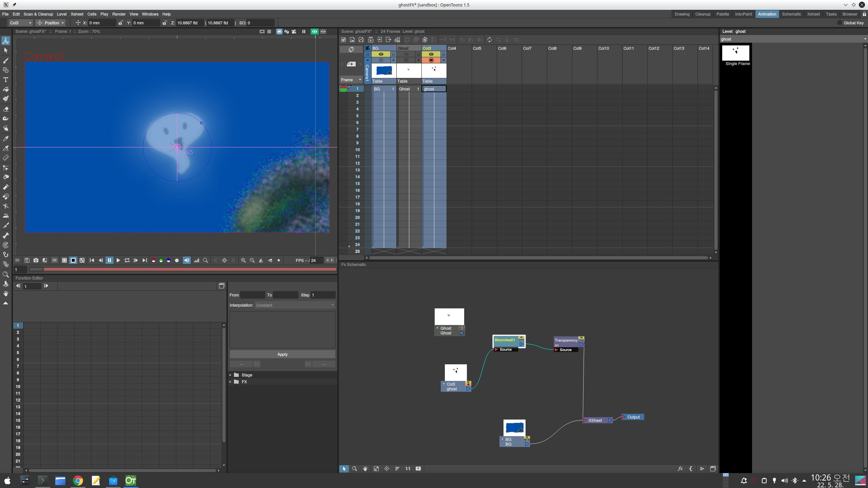Select the Eraser tool
The height and width of the screenshot is (488, 868).
click(6, 109)
